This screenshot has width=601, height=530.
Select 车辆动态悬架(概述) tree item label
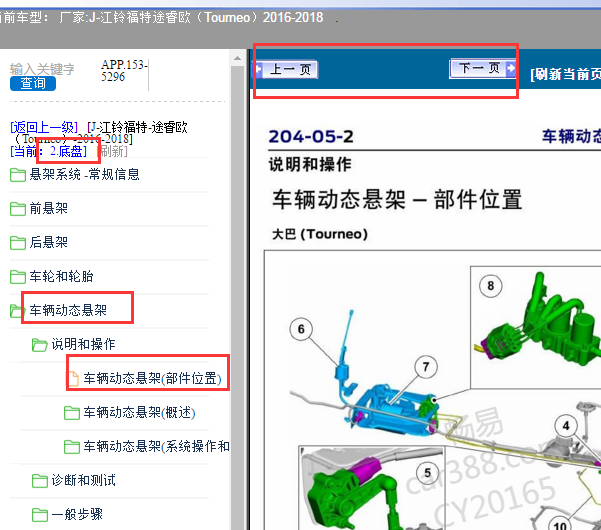(x=140, y=412)
